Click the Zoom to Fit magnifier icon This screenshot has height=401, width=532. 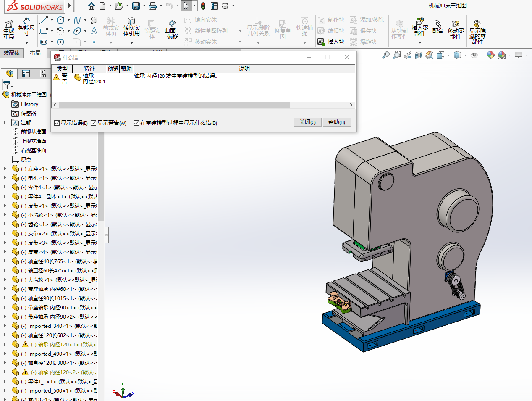(385, 55)
